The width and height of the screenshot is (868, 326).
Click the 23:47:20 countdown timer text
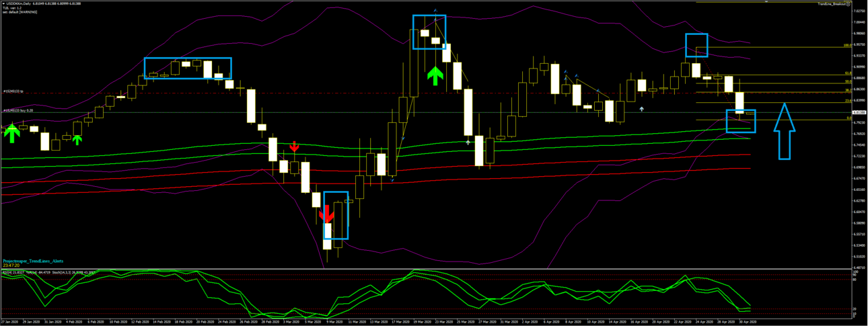[x=10, y=266]
